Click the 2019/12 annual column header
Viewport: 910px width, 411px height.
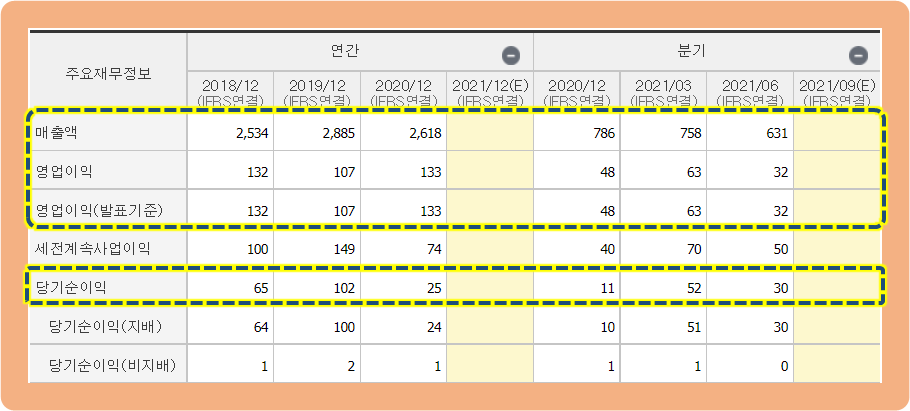coord(317,92)
